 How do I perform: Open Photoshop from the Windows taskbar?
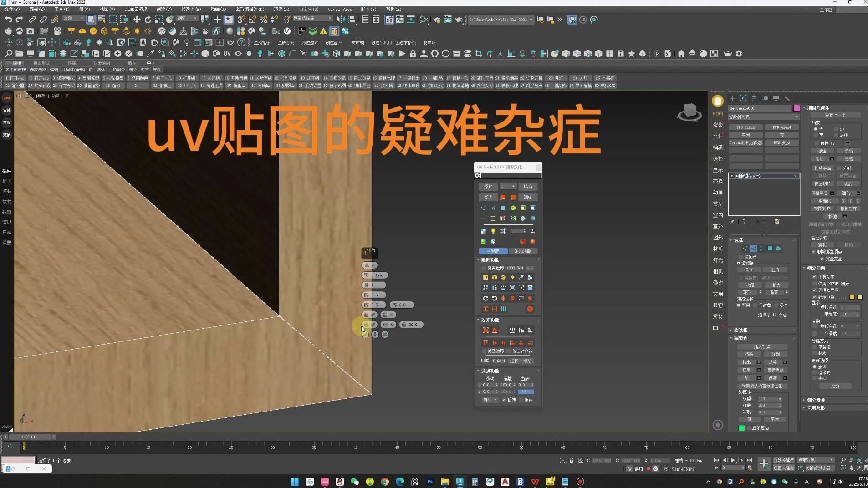[x=430, y=482]
